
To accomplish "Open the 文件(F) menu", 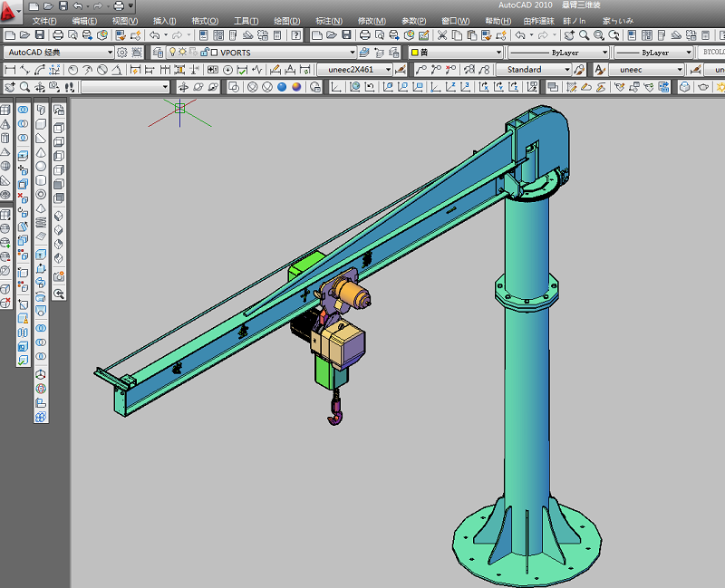I will pos(44,21).
